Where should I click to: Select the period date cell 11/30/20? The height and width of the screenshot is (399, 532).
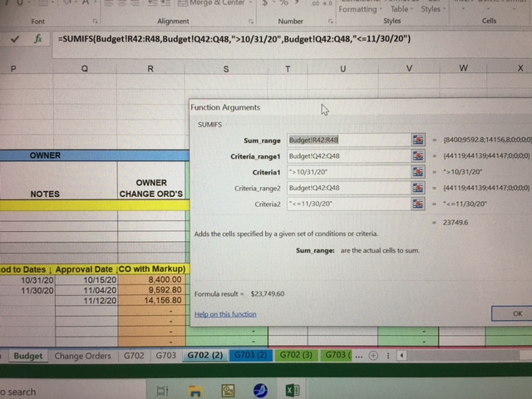[x=27, y=291]
